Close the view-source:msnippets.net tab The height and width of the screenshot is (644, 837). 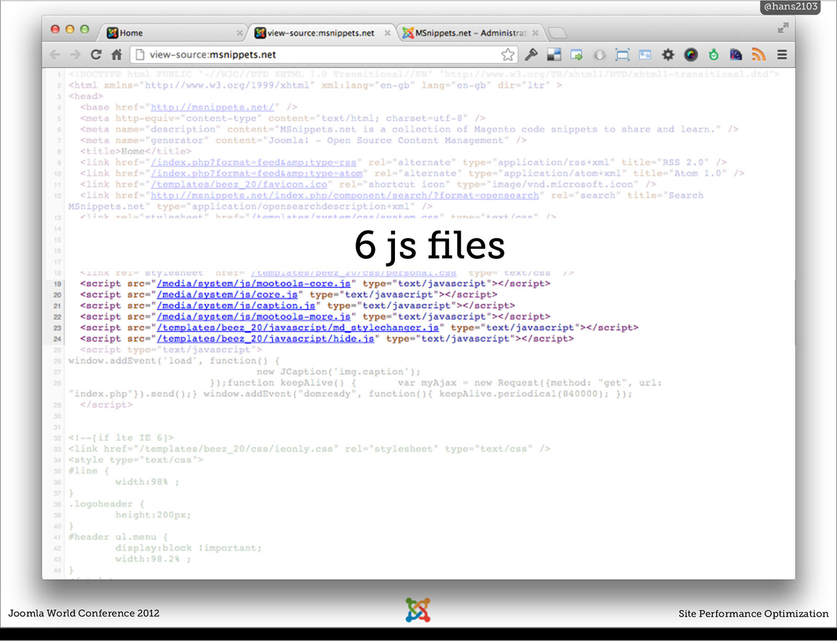tap(387, 33)
